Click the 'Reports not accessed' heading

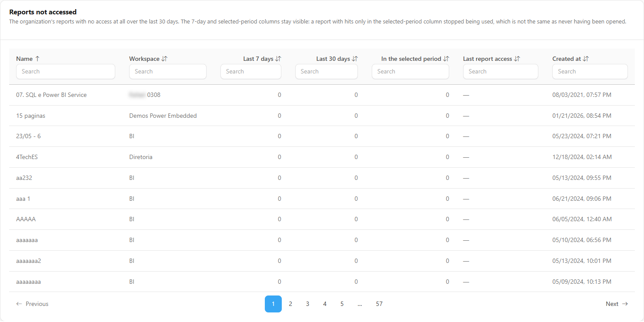(43, 12)
